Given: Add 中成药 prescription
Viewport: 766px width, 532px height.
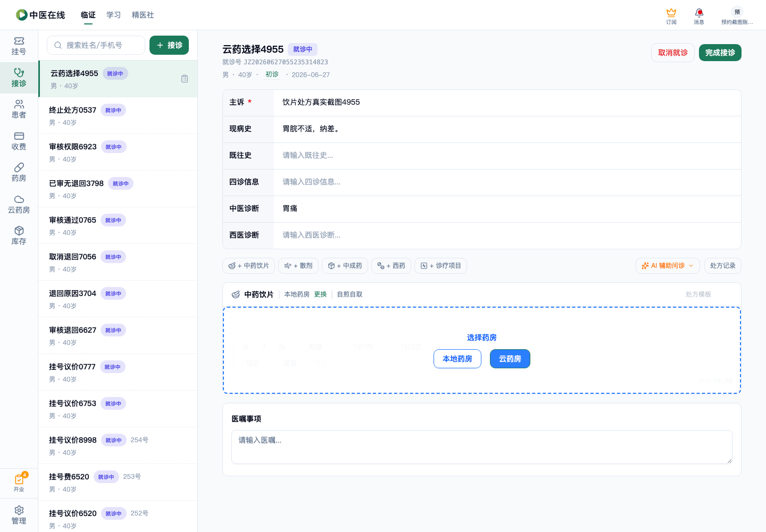Looking at the screenshot, I should (x=345, y=266).
